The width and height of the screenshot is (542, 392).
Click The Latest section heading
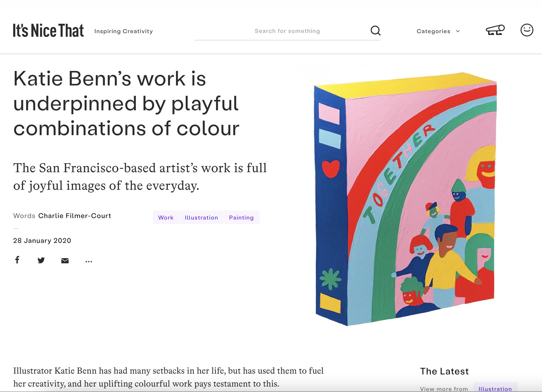[444, 371]
